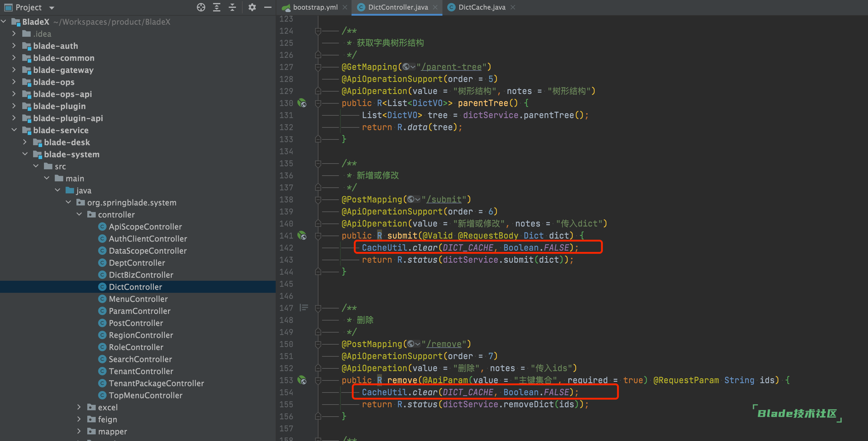Open PostController class
This screenshot has width=868, height=441.
coord(136,323)
